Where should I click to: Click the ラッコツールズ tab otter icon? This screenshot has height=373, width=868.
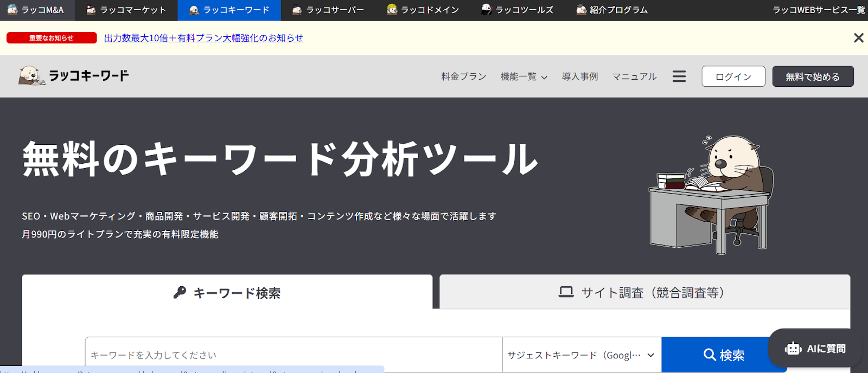click(x=487, y=9)
